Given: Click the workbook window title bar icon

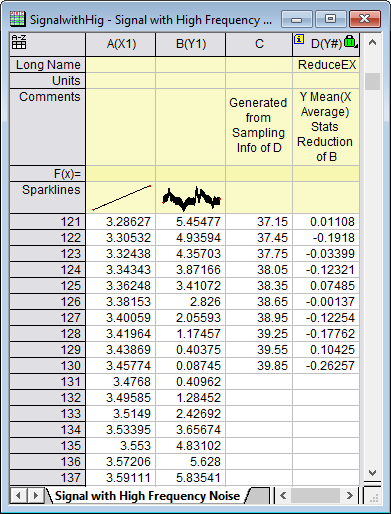Looking at the screenshot, I should coord(18,19).
